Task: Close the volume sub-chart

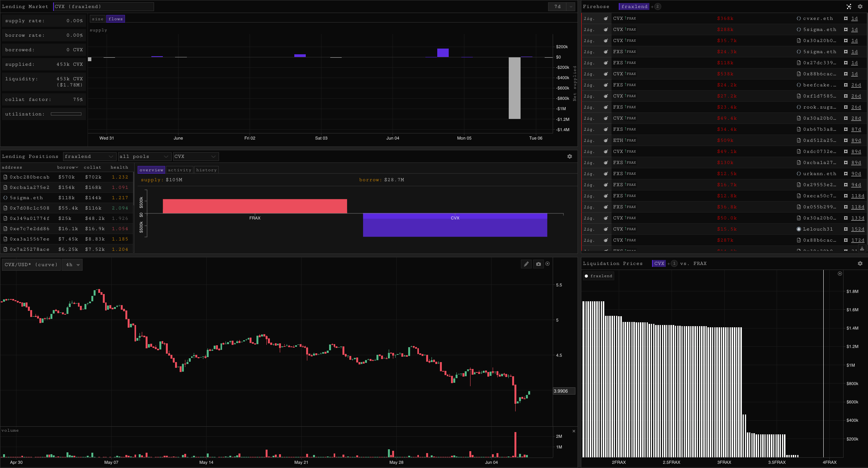Action: (x=574, y=431)
